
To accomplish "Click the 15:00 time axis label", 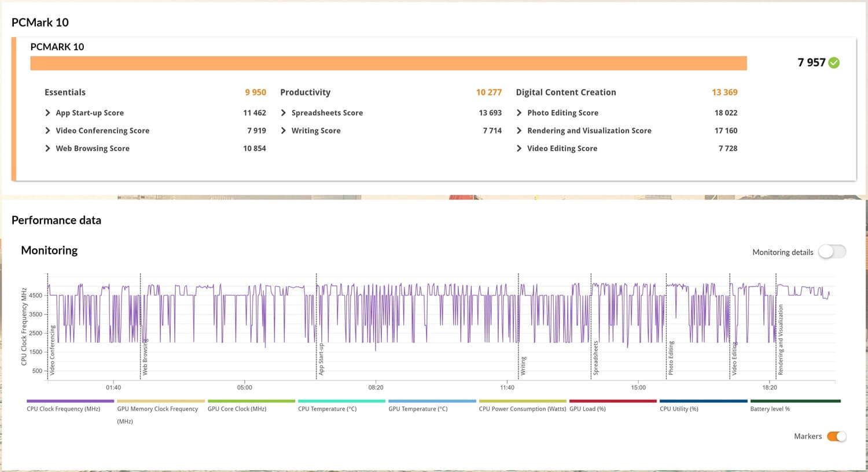I will click(x=638, y=388).
